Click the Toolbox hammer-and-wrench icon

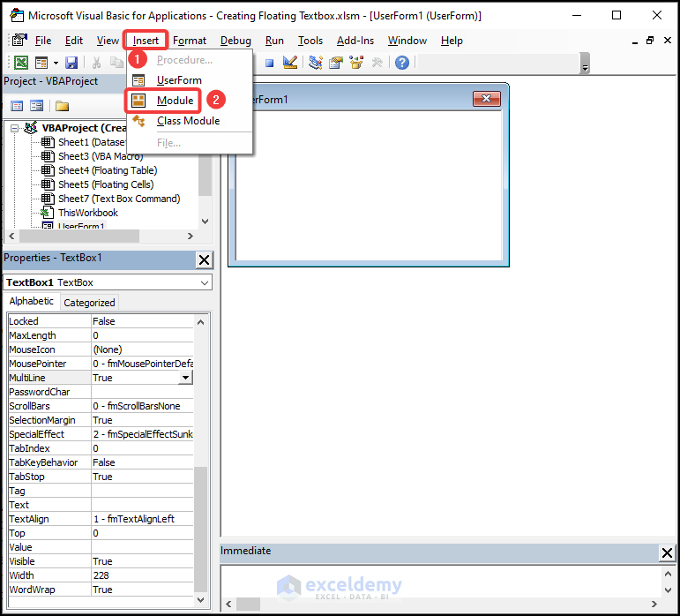pyautogui.click(x=377, y=63)
